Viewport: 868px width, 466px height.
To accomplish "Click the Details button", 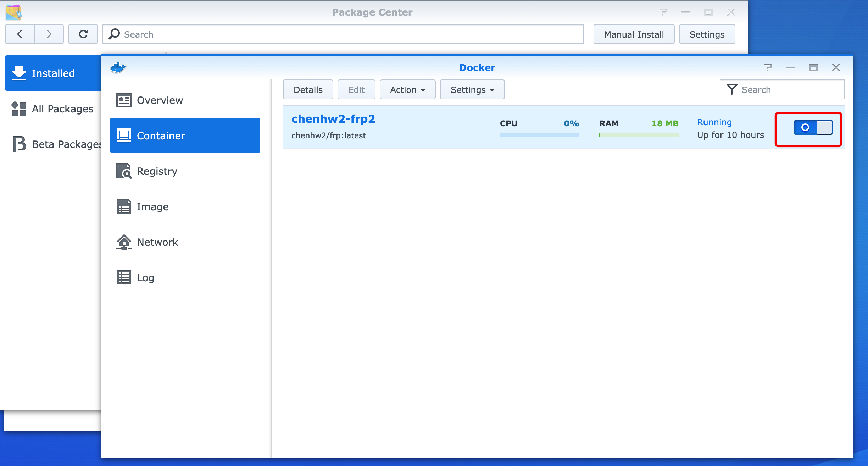I will (x=308, y=90).
